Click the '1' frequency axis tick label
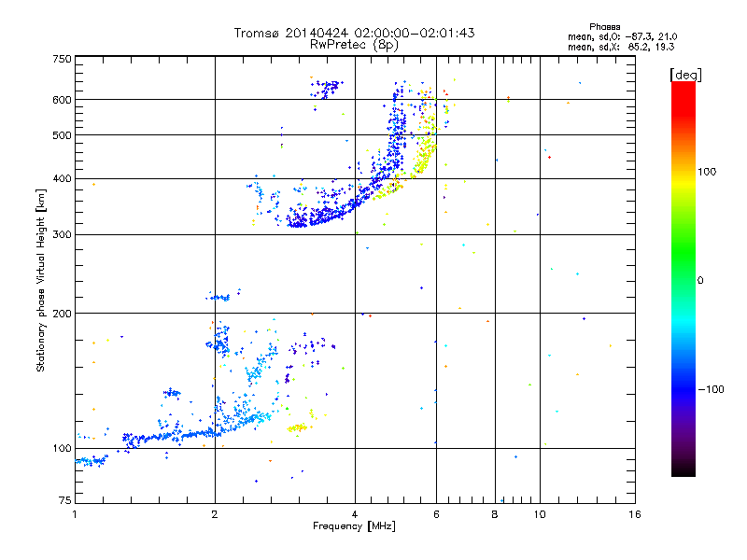This screenshot has width=747, height=560. click(x=75, y=514)
